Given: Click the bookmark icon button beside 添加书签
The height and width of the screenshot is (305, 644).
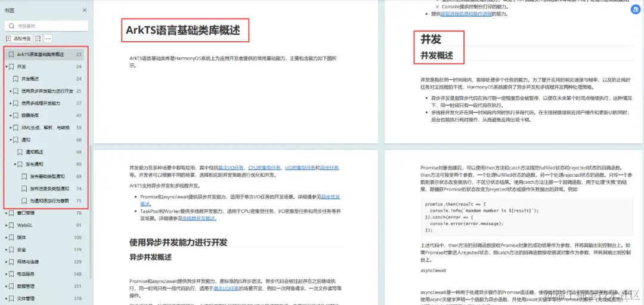Looking at the screenshot, I should tap(38, 39).
